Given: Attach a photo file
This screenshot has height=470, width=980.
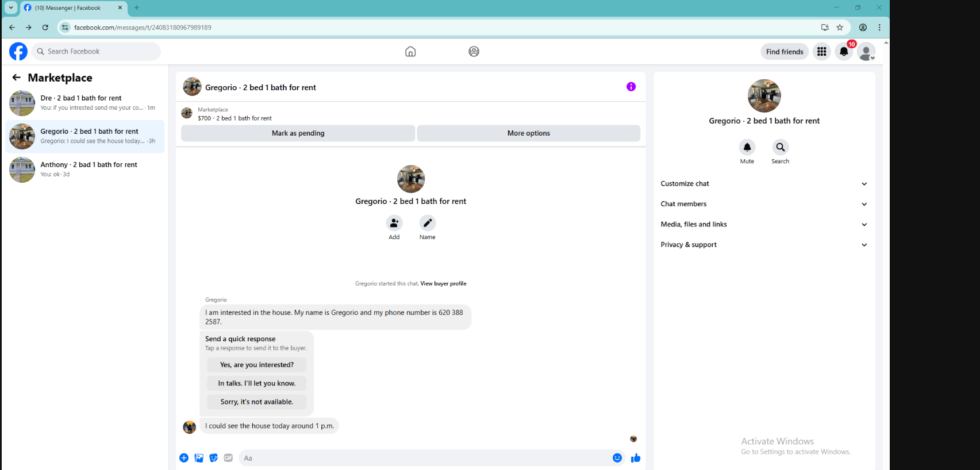Looking at the screenshot, I should point(199,458).
